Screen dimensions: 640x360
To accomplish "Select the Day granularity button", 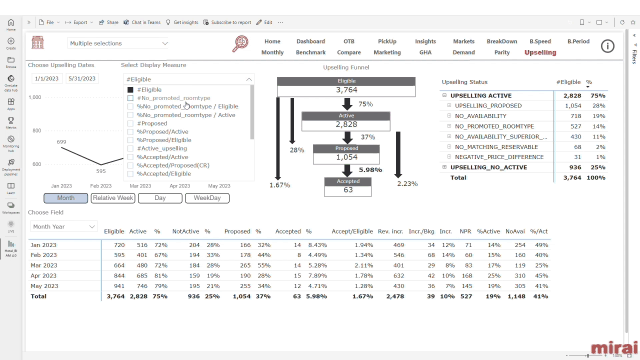I will 160,198.
